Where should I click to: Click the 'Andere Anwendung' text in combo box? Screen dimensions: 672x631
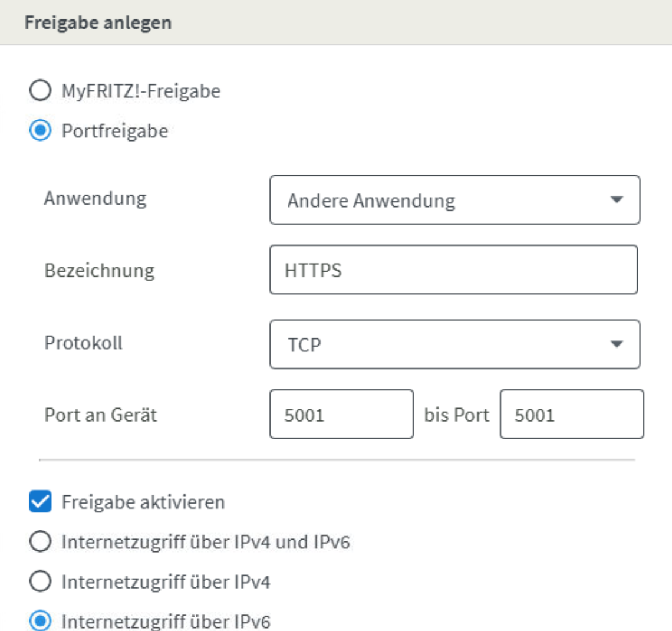(x=371, y=201)
